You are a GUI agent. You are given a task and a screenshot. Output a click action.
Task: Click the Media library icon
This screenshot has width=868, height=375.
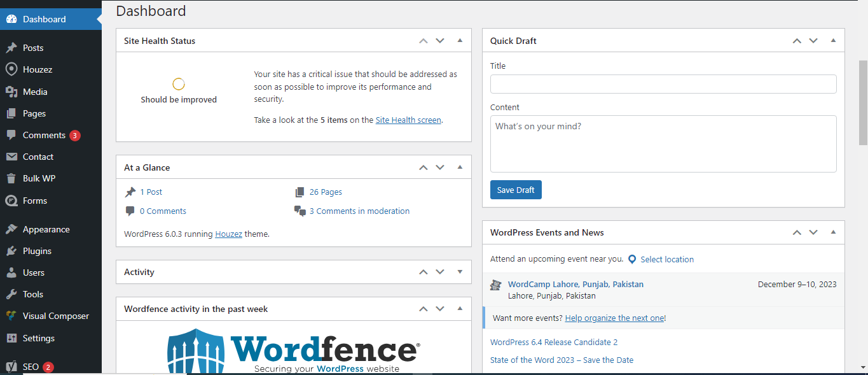(x=11, y=92)
